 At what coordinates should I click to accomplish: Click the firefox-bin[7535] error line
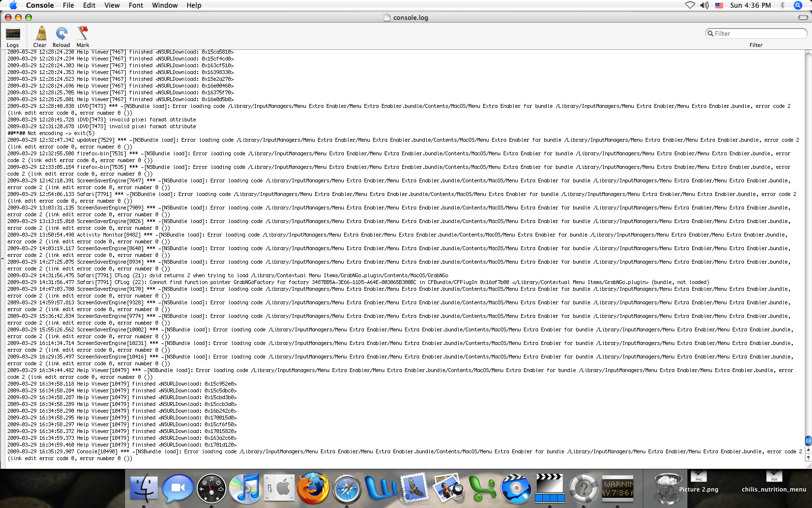399,170
